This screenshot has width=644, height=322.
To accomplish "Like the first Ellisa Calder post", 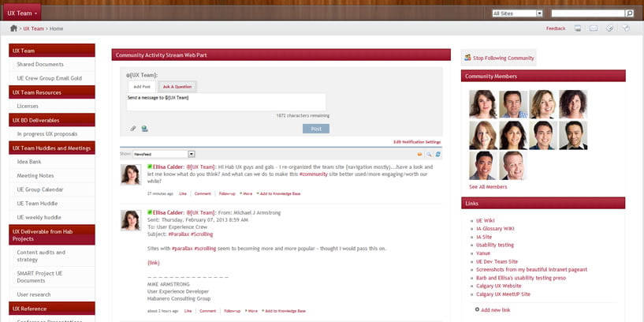I will (183, 193).
